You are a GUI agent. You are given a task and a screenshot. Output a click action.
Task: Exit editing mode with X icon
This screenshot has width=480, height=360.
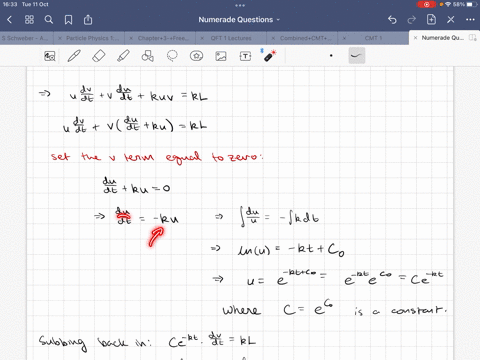451,20
